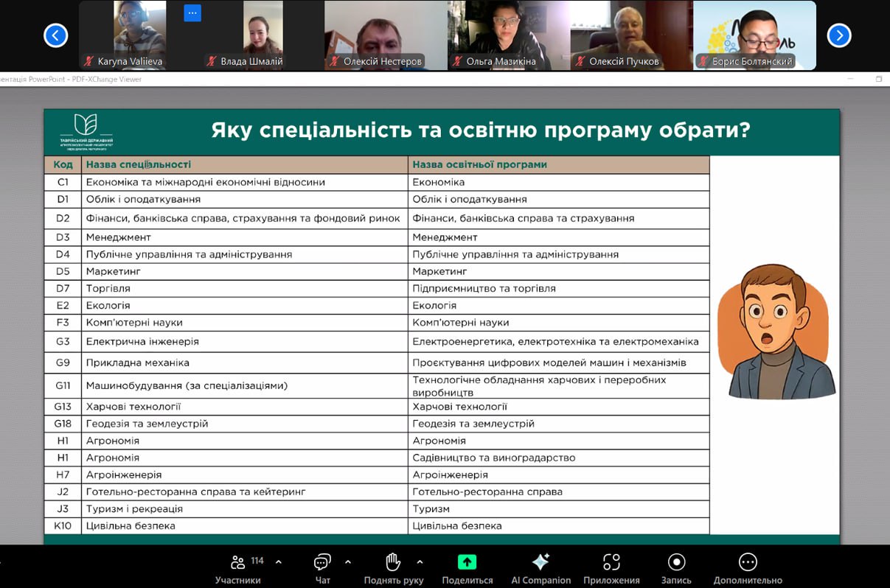Launch the AI Companion sparkle icon
Screen dimensions: 890x588
(540, 562)
